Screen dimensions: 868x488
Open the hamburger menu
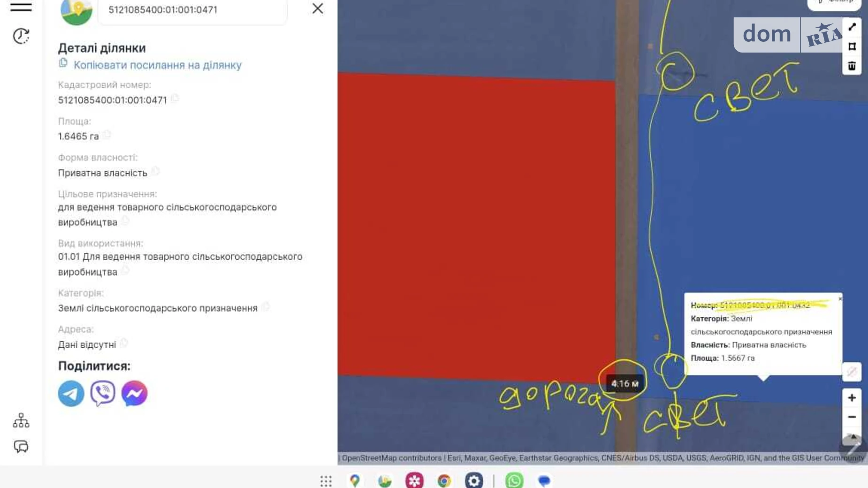point(21,7)
